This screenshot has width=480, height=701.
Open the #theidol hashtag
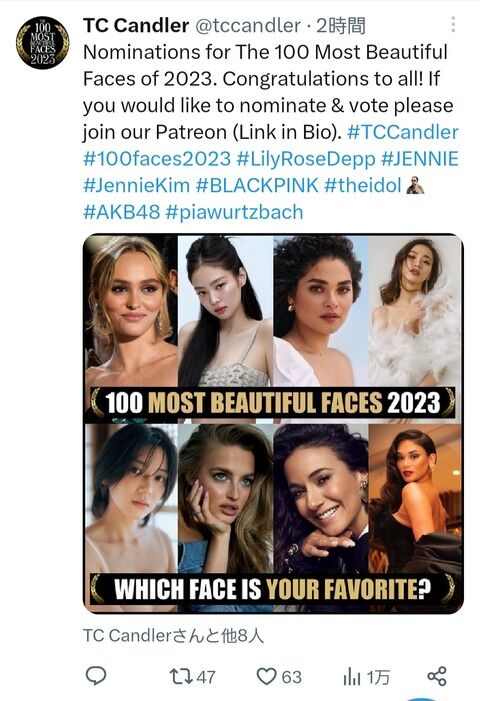pyautogui.click(x=362, y=185)
